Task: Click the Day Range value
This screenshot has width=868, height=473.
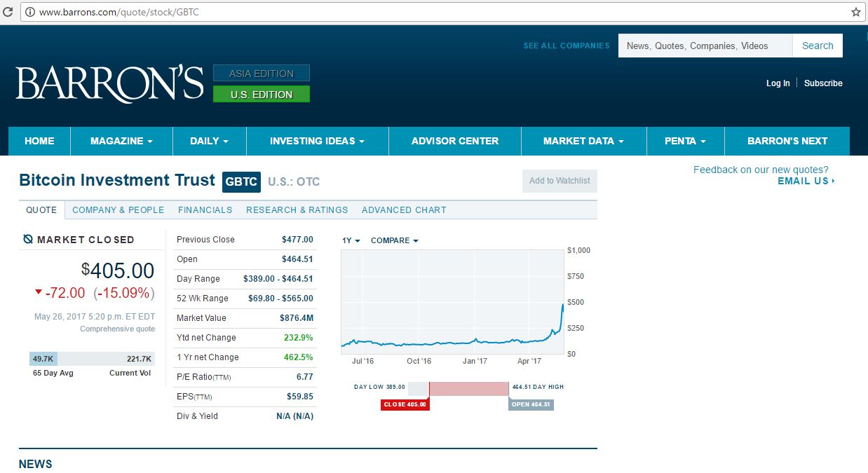Action: [278, 279]
